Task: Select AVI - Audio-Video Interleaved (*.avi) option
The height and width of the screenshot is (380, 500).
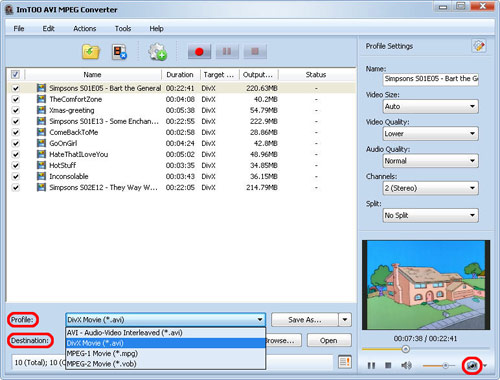Action: [x=166, y=333]
